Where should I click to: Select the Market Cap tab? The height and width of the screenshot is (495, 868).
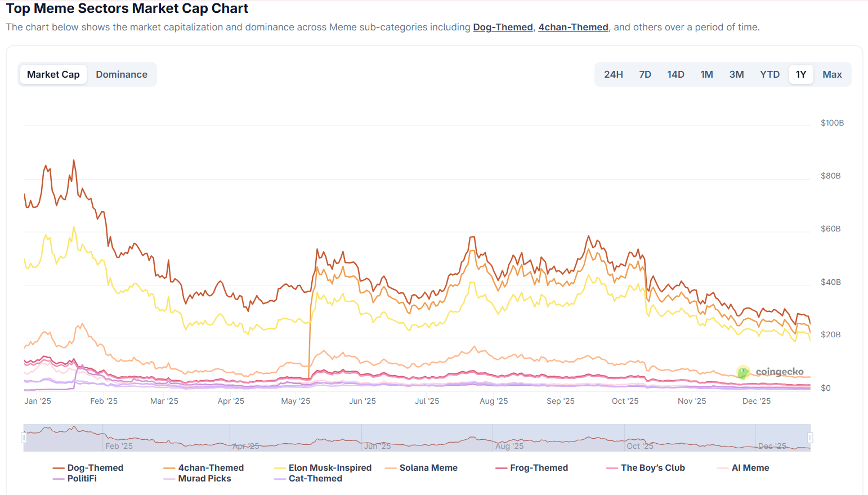tap(53, 74)
